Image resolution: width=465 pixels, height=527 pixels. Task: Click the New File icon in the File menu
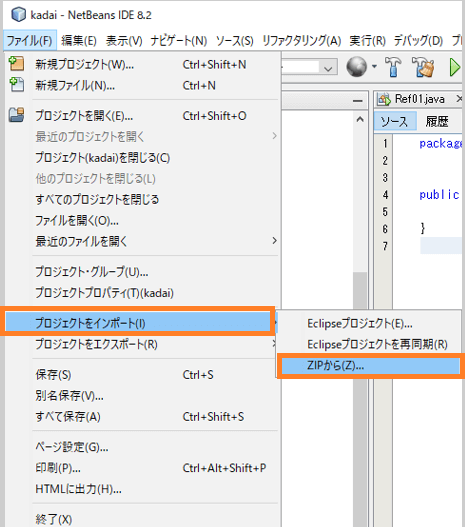16,85
